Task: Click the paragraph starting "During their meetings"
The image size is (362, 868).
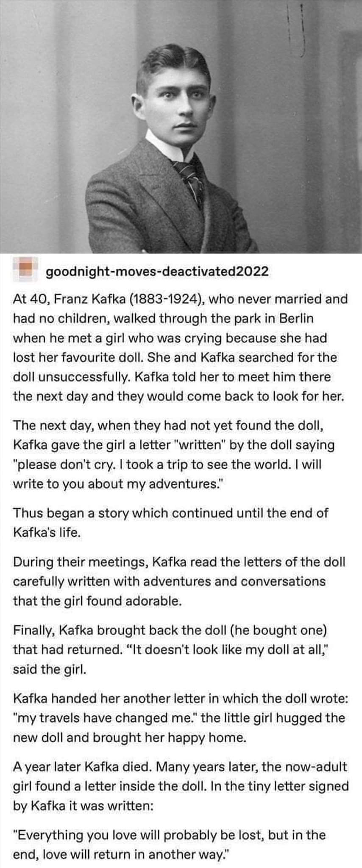Action: (179, 581)
